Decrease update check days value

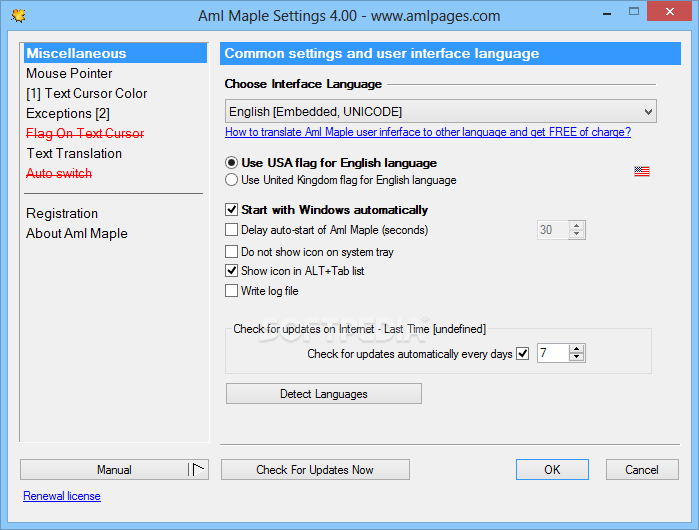pos(577,357)
